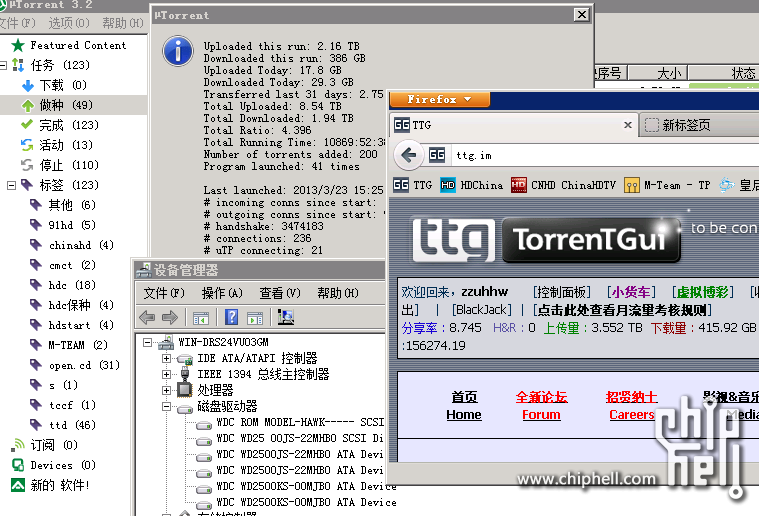Click 点击此处查看月流量考核规则 link
Viewport: 759px width, 516px height.
point(622,309)
